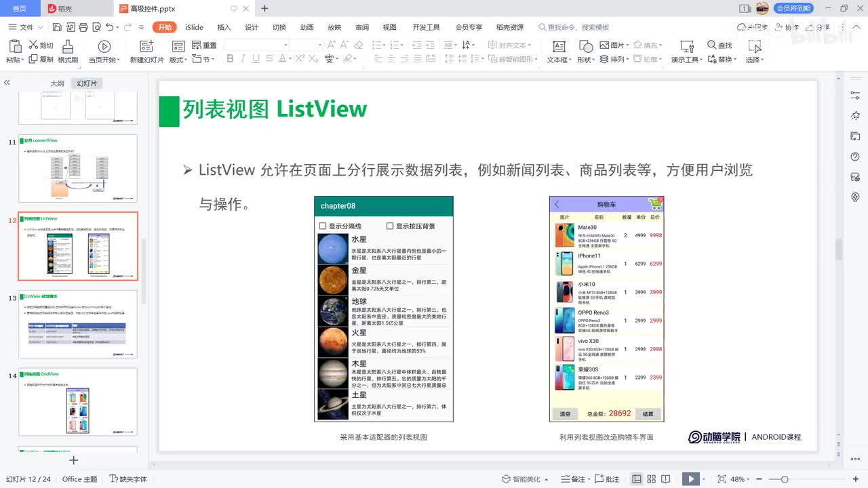Screen dimensions: 868x488
Task: Switch to Reading view icon
Action: pos(667,479)
